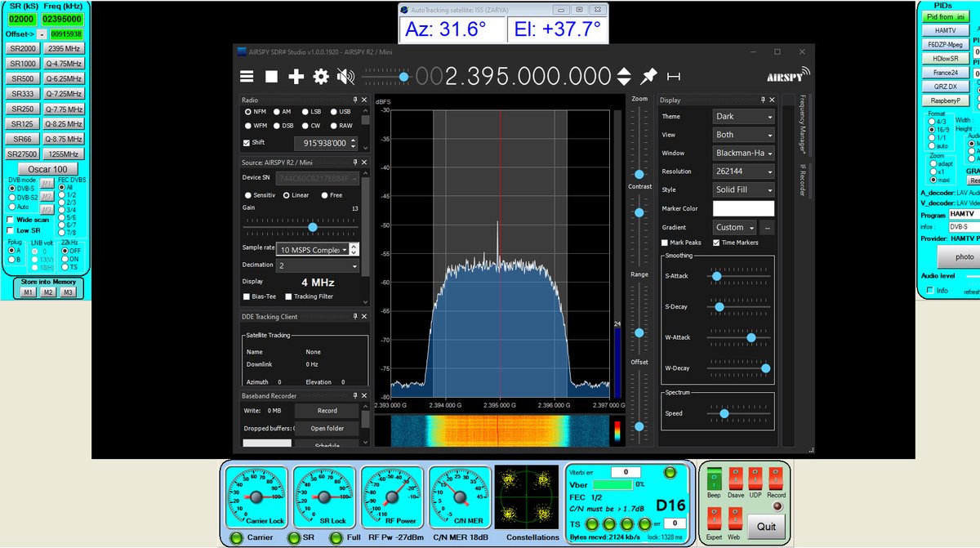This screenshot has height=548, width=980.
Task: Flip the Beep rocker switch
Action: (714, 479)
